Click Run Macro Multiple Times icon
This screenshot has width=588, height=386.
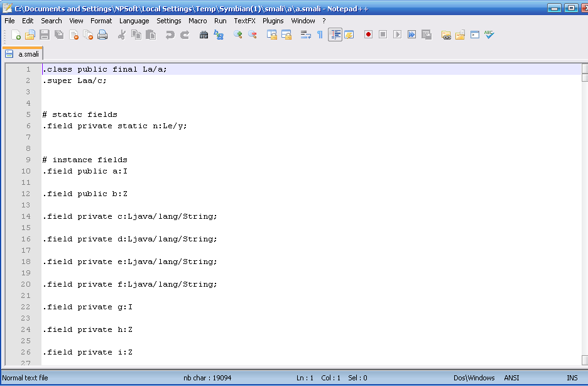pyautogui.click(x=411, y=35)
